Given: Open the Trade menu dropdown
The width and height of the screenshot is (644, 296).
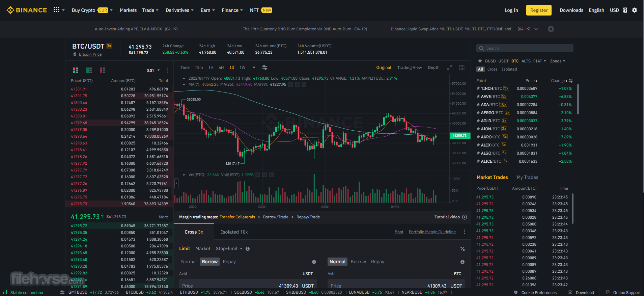Looking at the screenshot, I should point(150,10).
